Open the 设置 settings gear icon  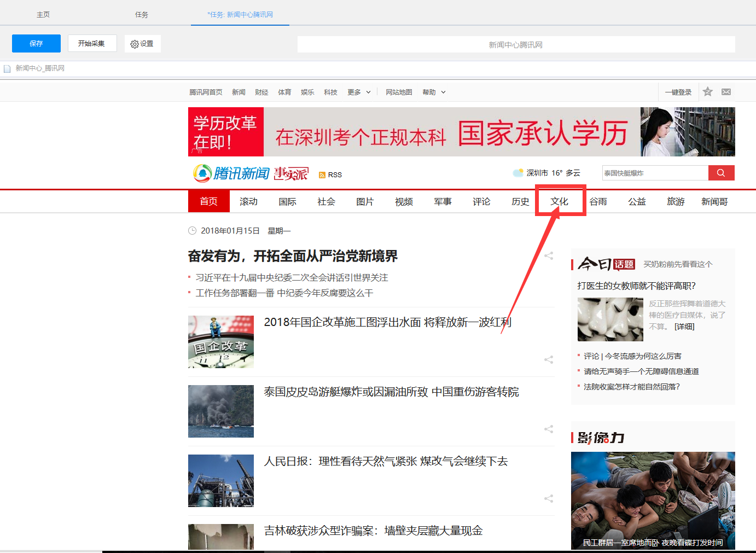pyautogui.click(x=142, y=43)
